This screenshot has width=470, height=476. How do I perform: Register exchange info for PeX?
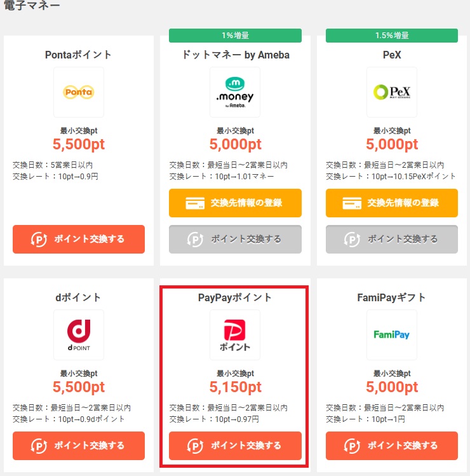[x=392, y=203]
